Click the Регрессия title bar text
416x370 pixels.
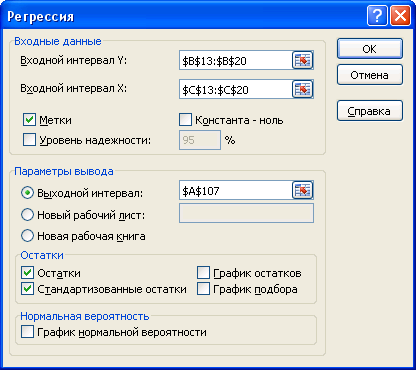[41, 16]
